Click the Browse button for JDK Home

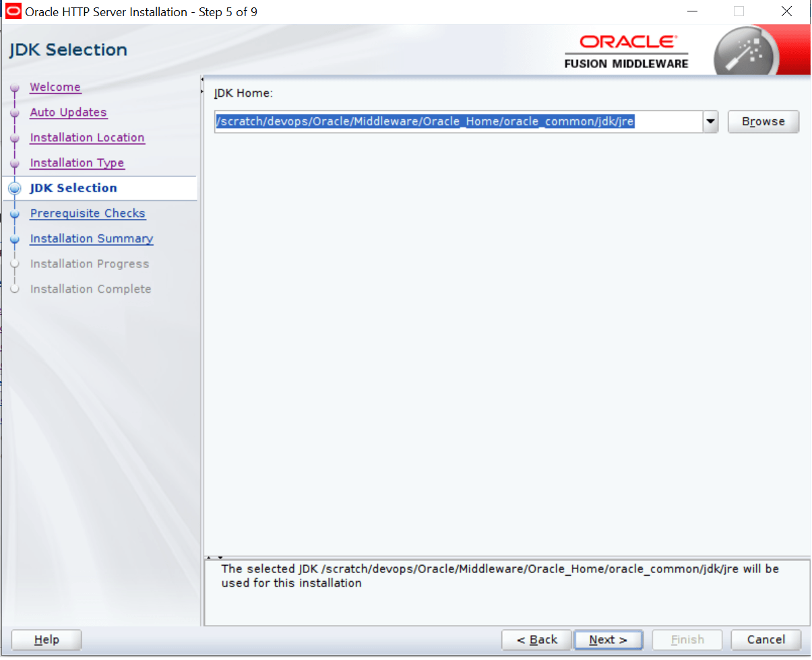763,121
